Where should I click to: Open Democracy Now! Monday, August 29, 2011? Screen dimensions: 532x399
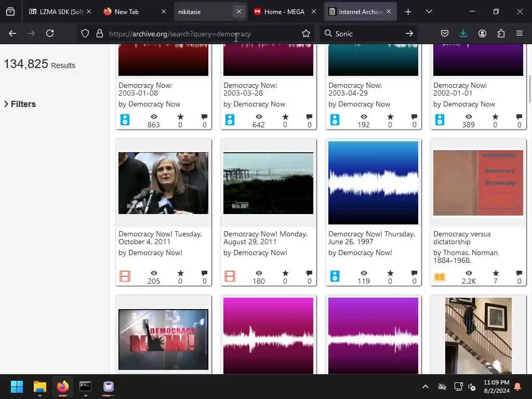pos(265,238)
